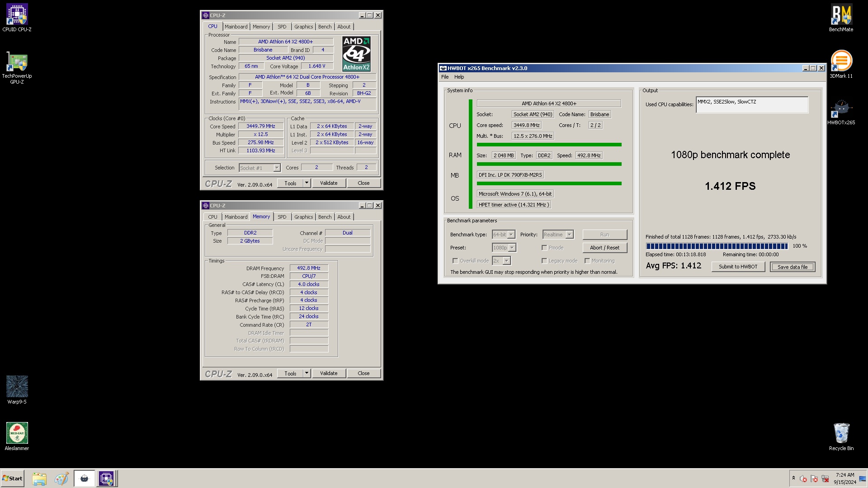Click the green bar under RAM info
Viewport: 868px width, 488px height.
[549, 164]
